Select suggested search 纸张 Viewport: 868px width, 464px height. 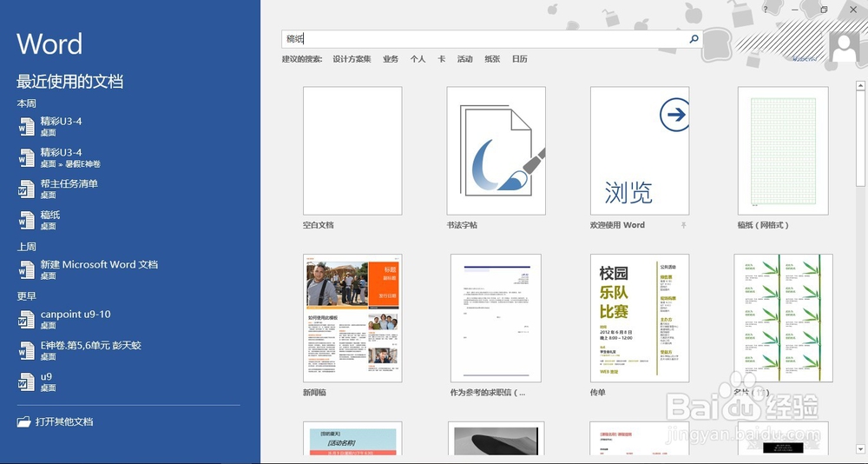[492, 59]
